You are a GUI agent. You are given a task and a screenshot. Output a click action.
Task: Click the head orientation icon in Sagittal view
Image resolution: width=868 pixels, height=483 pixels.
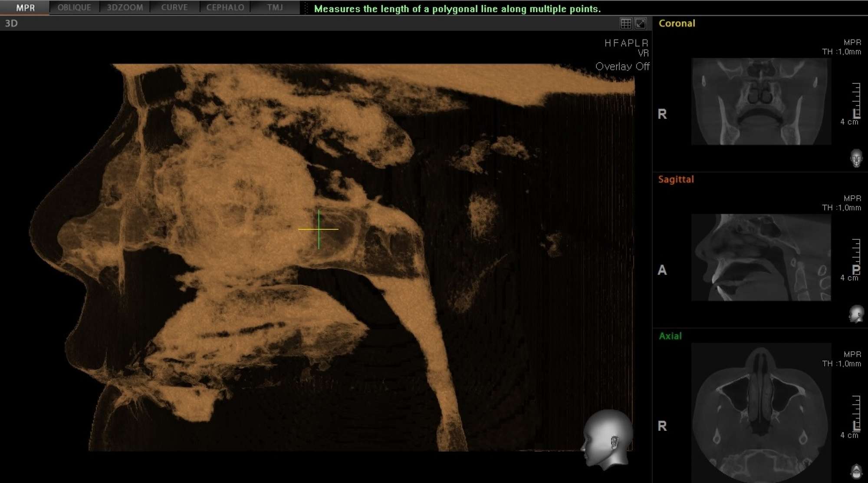856,314
